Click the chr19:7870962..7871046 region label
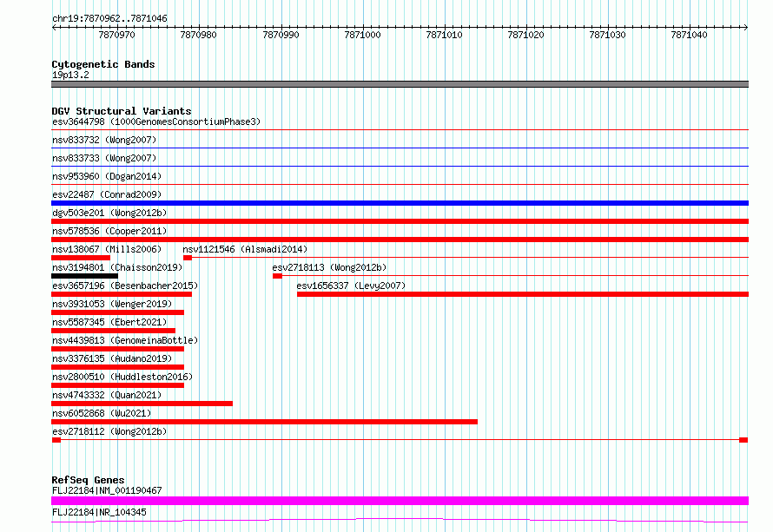773x532 pixels. [x=109, y=18]
